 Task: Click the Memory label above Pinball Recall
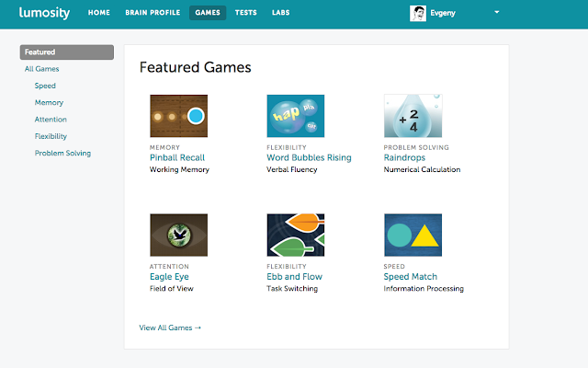click(164, 147)
